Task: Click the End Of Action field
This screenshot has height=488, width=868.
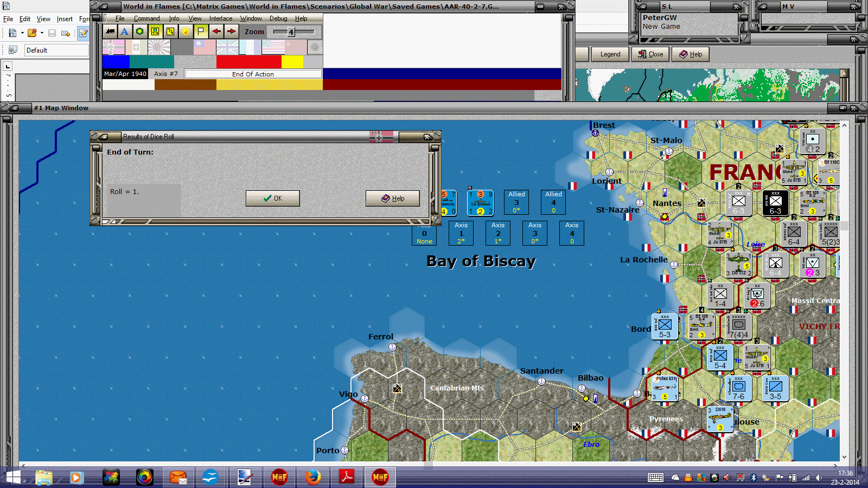Action: pyautogui.click(x=253, y=74)
